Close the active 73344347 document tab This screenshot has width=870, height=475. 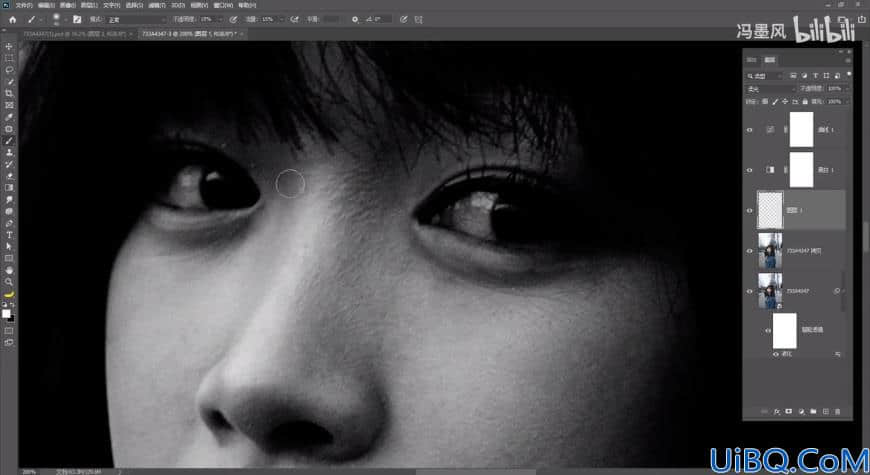coord(242,34)
